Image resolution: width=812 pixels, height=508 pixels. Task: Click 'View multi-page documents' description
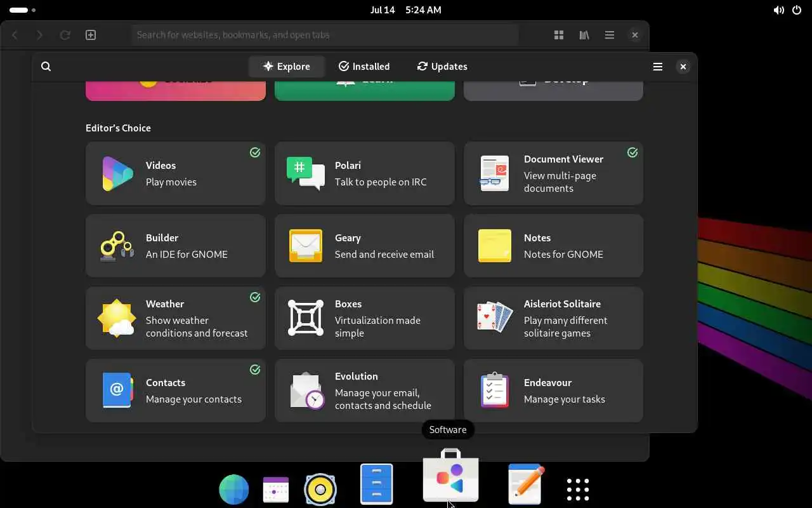(560, 182)
